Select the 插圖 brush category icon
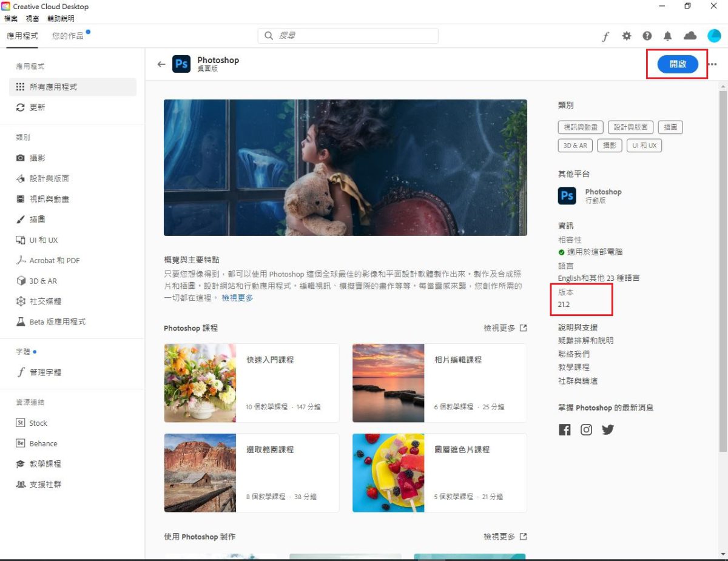Screen dimensions: 728x561 (x=20, y=219)
